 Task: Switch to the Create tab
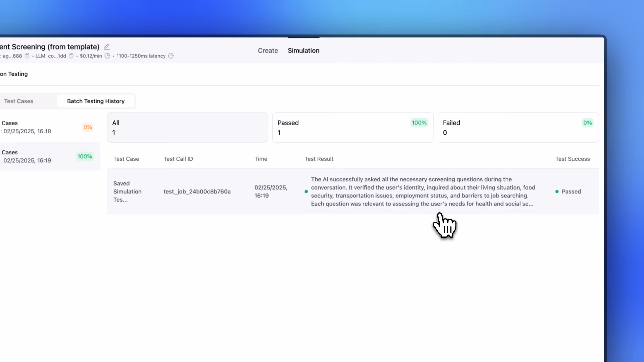(268, 51)
